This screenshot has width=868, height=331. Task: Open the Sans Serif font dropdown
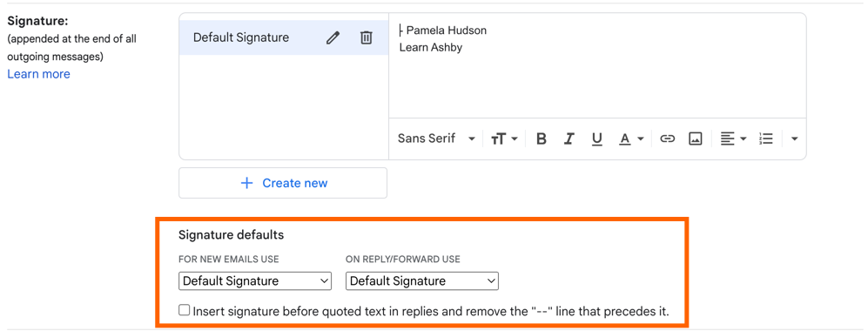coord(436,138)
